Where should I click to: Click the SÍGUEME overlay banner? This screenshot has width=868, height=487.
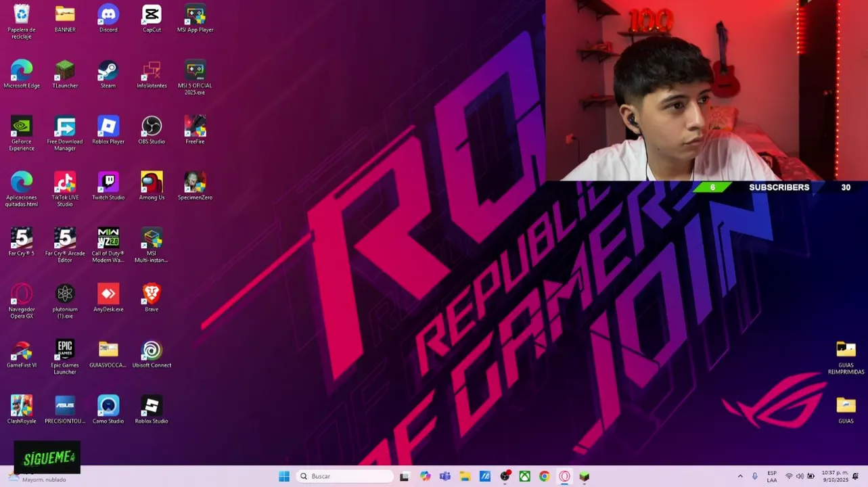pyautogui.click(x=47, y=457)
